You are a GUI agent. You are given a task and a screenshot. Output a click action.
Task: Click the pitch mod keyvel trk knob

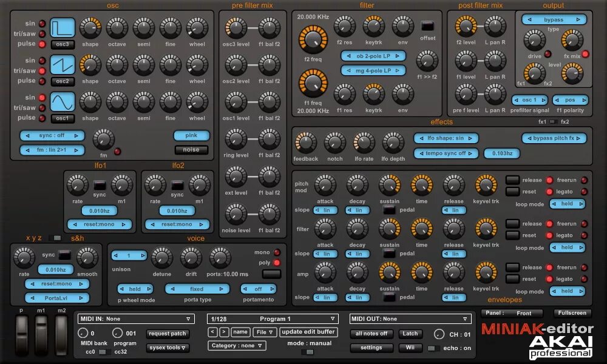(486, 185)
